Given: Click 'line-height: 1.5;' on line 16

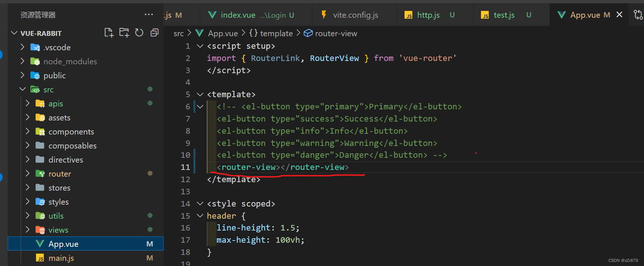Looking at the screenshot, I should tap(258, 228).
